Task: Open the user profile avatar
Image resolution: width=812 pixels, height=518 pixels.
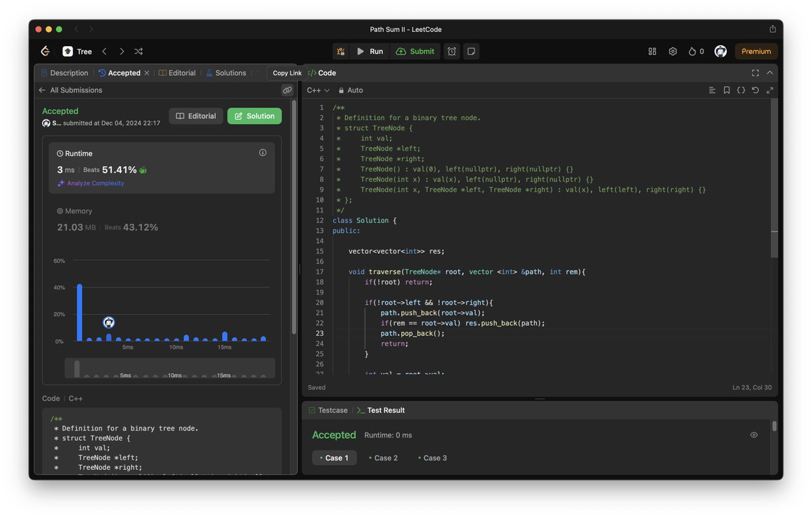Action: pos(721,51)
